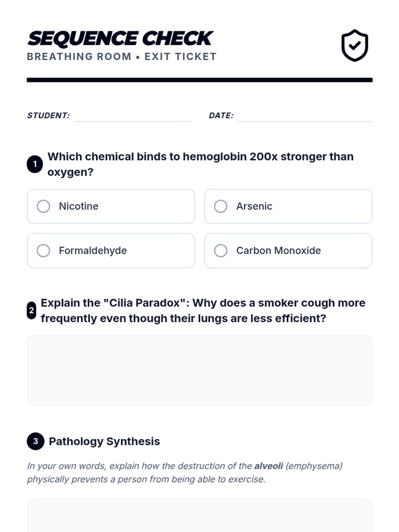Click the question 1 number badge
Viewport: 399px width, 532px height.
pyautogui.click(x=35, y=164)
